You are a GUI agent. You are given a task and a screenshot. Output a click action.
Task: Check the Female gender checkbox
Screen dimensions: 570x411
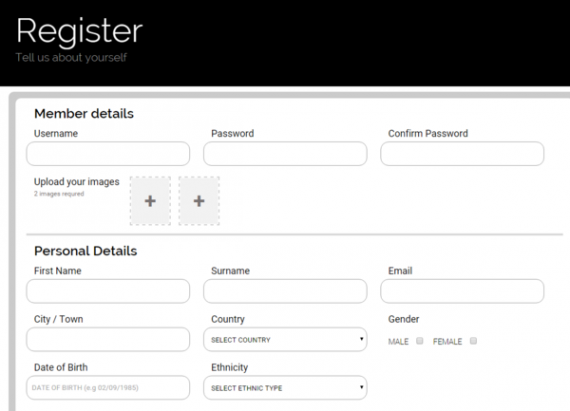click(473, 341)
